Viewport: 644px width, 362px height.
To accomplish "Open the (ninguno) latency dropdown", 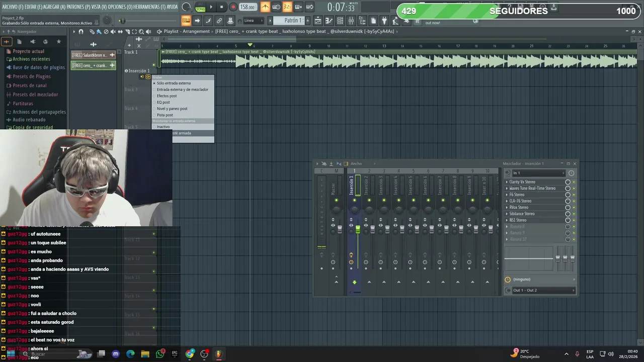I will (543, 280).
